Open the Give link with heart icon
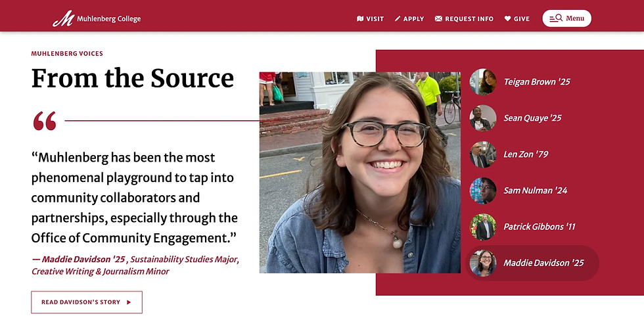 pyautogui.click(x=517, y=19)
